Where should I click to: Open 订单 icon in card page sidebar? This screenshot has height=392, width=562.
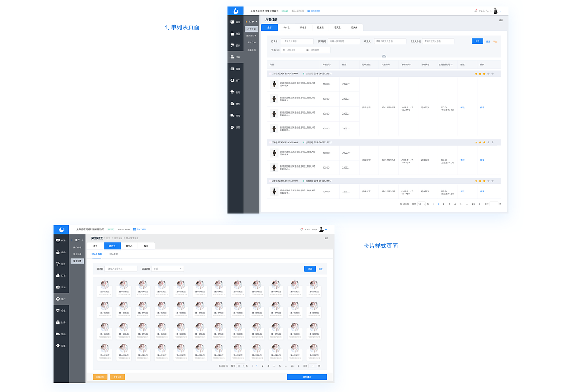pos(58,276)
